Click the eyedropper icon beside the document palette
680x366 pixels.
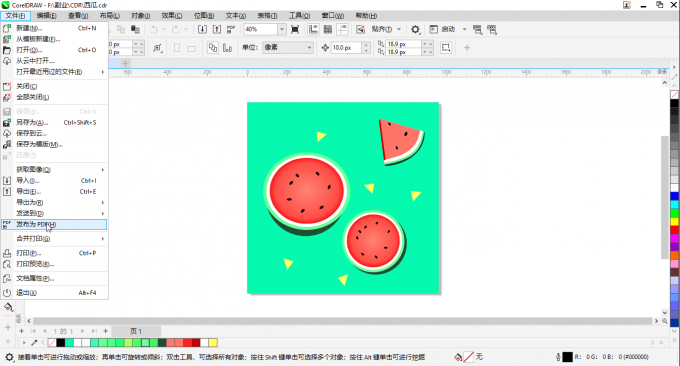pyautogui.click(x=34, y=343)
